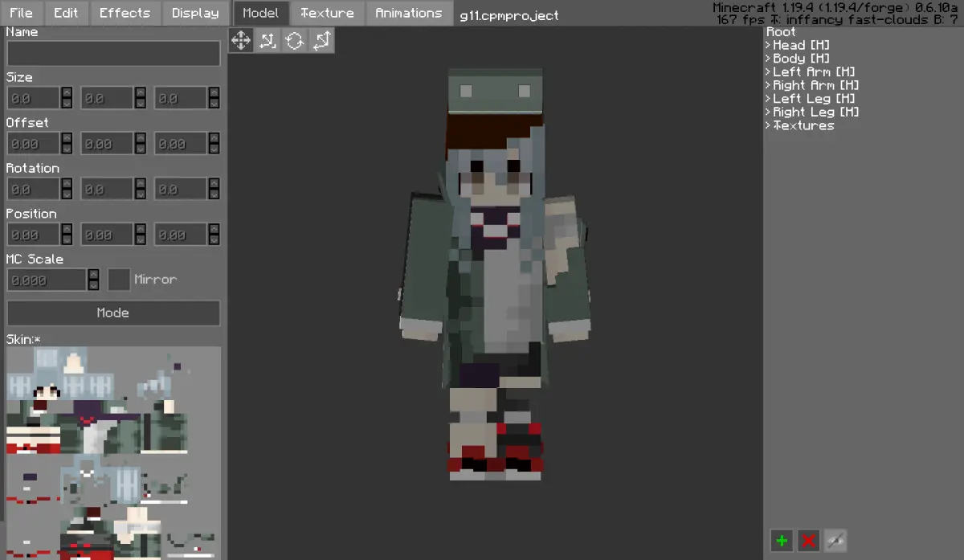The width and height of the screenshot is (964, 560).
Task: Increase the MC Scale stepper value
Action: coord(93,275)
